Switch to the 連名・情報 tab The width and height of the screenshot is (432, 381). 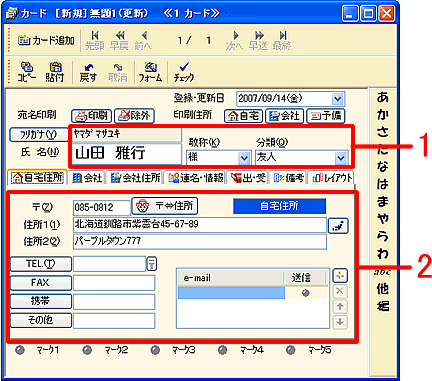coord(196,178)
